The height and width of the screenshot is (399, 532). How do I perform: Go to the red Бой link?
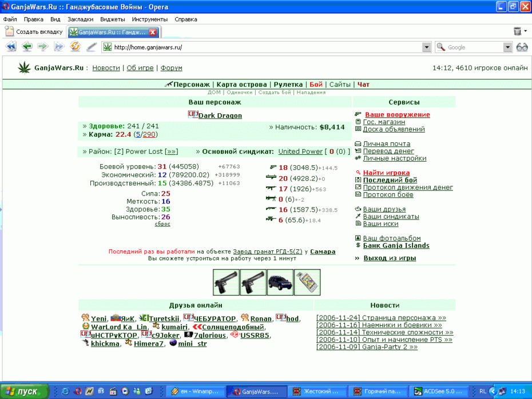point(316,85)
